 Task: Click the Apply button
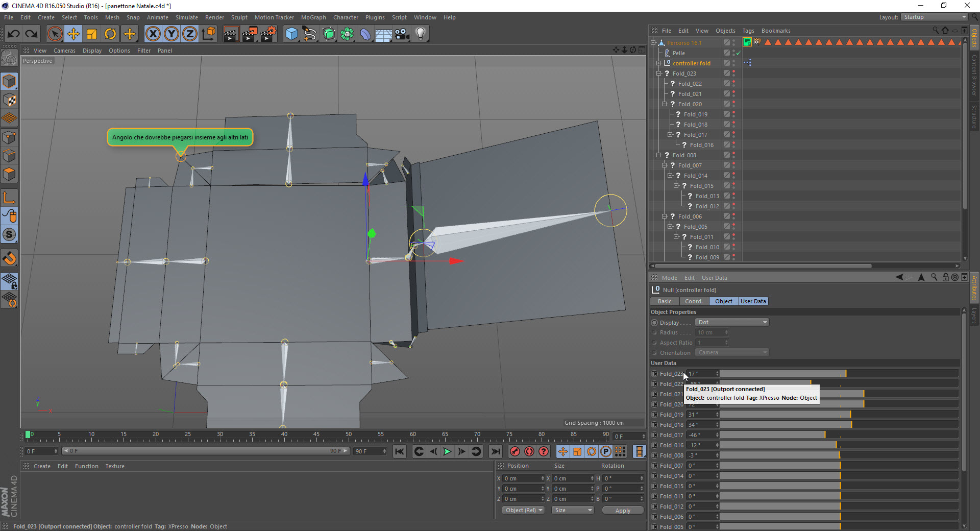(622, 511)
